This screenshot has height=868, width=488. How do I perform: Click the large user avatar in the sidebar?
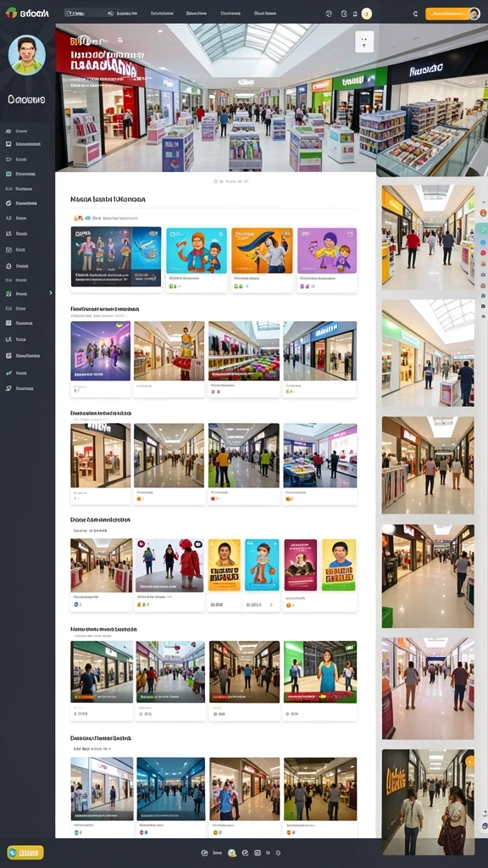[x=26, y=55]
